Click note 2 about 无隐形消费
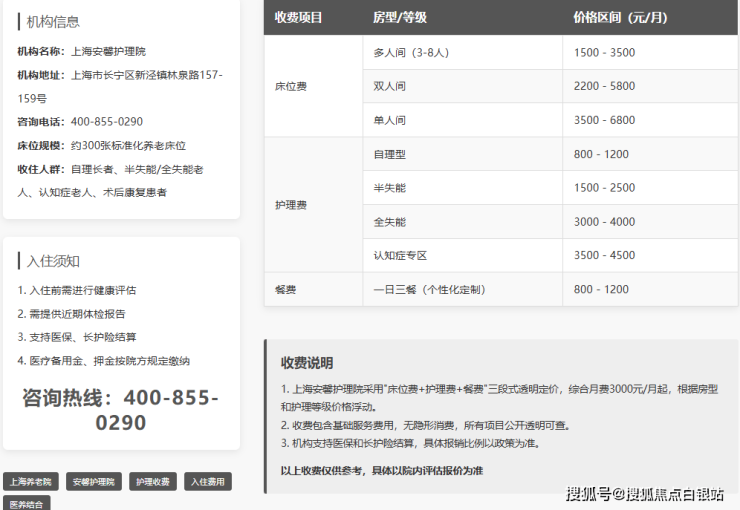This screenshot has width=740, height=510. pyautogui.click(x=426, y=426)
